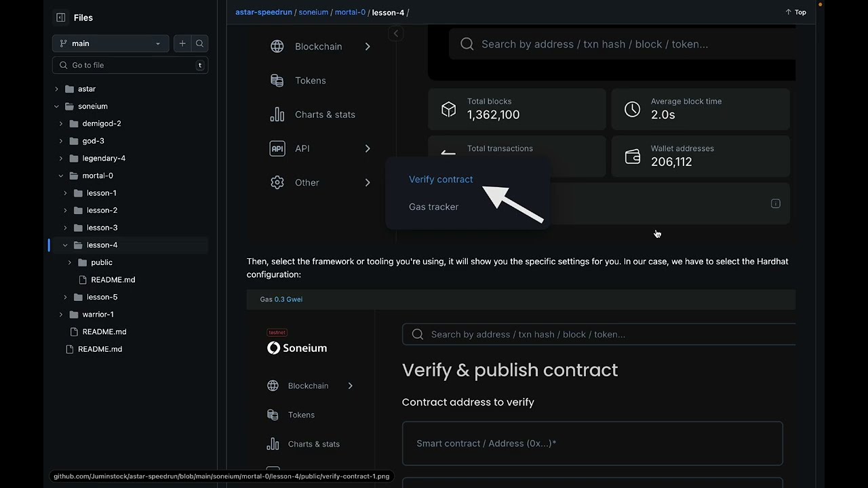The width and height of the screenshot is (868, 488).
Task: Collapse the mortal-0 folder chevron
Action: 61,176
